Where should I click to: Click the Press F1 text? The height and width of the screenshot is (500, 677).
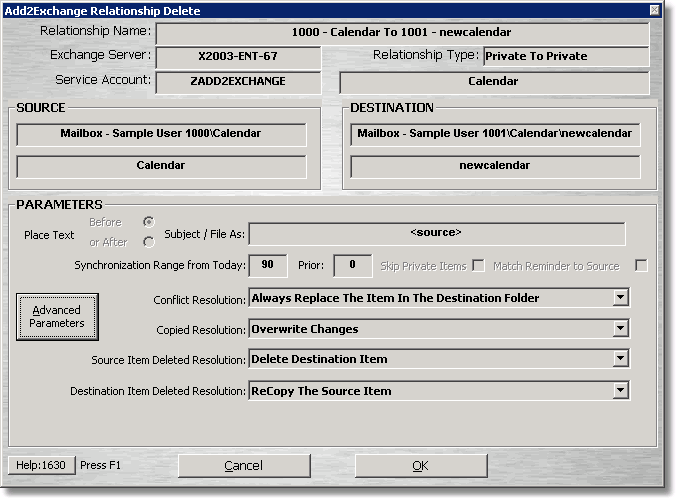pos(100,465)
